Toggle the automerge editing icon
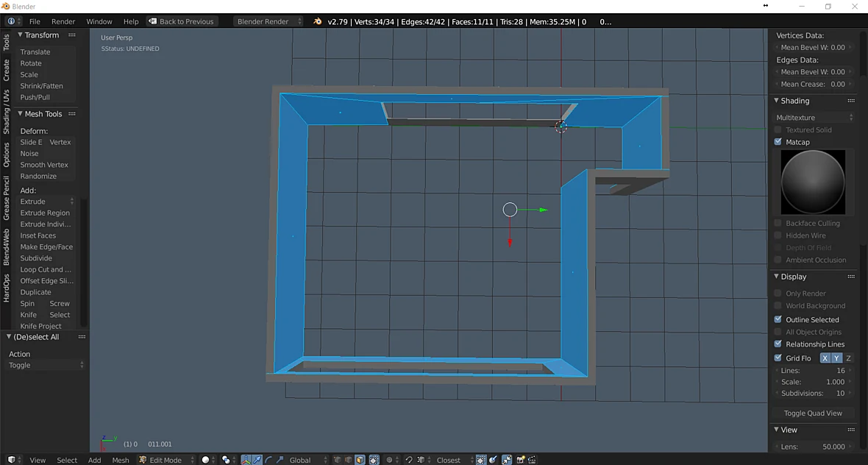This screenshot has height=465, width=868. pos(507,459)
